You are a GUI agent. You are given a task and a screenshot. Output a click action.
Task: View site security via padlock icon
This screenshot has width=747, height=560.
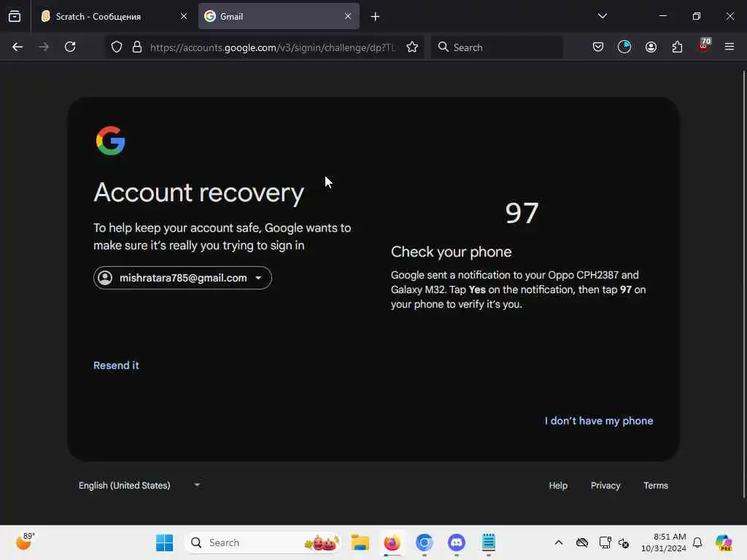(x=136, y=47)
